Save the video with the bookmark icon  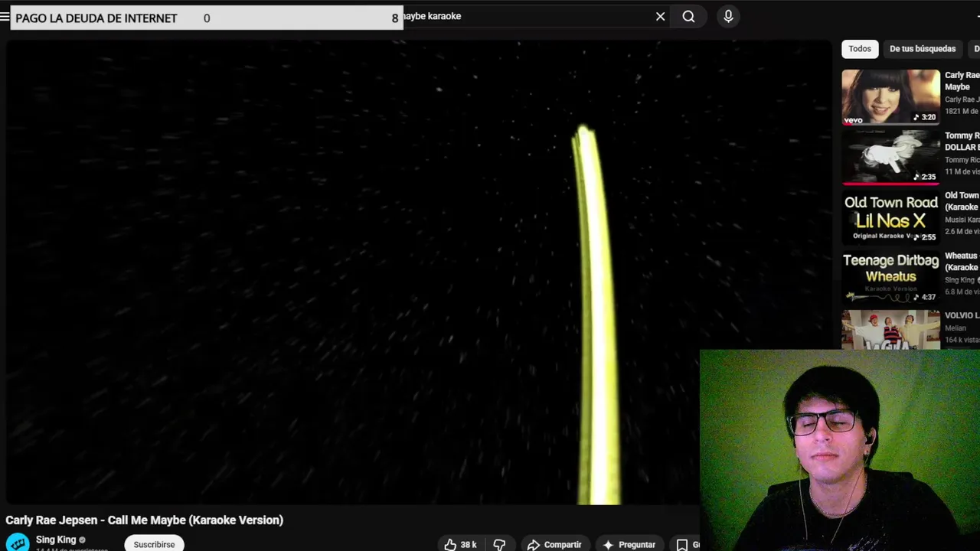pyautogui.click(x=681, y=544)
